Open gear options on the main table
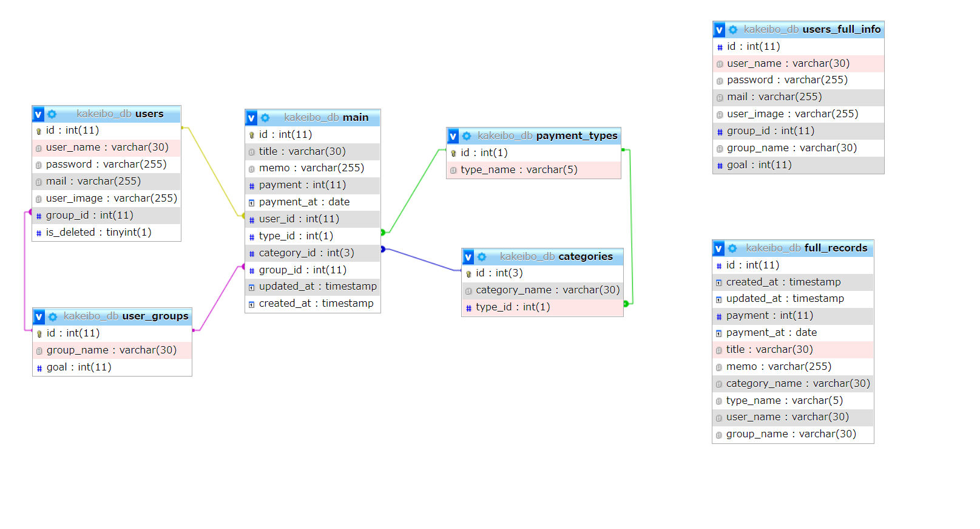This screenshot has height=529, width=980. click(265, 118)
